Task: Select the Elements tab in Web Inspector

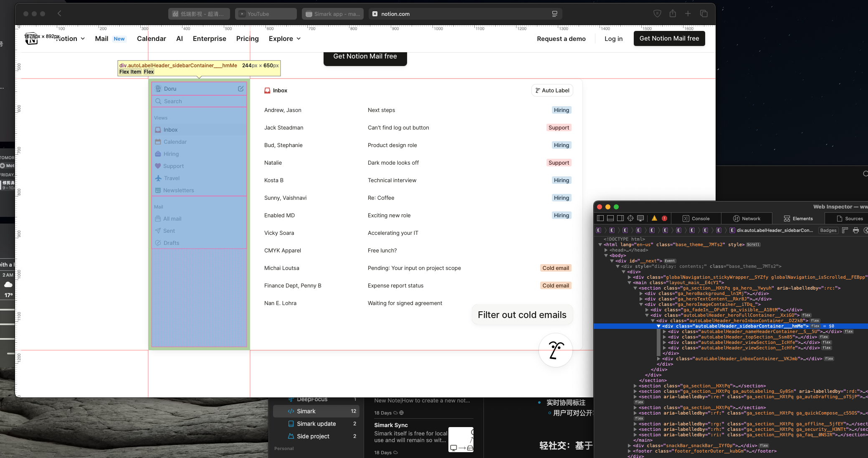Action: pos(798,218)
